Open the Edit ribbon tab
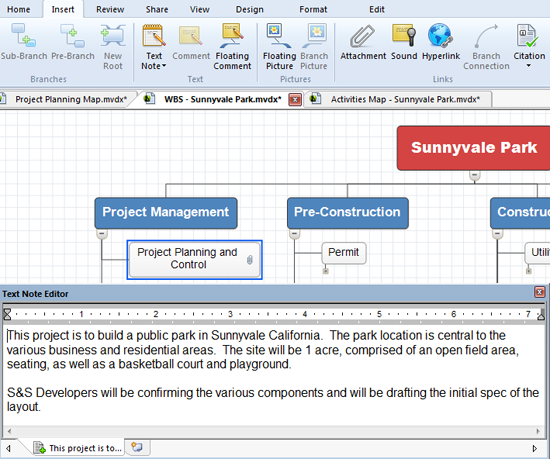The width and height of the screenshot is (550, 459). 377,9
